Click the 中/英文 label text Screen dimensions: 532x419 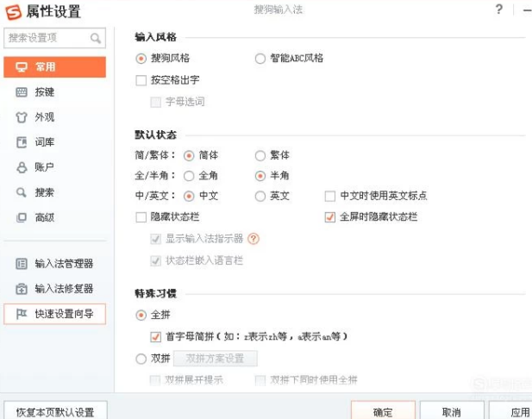(x=155, y=196)
